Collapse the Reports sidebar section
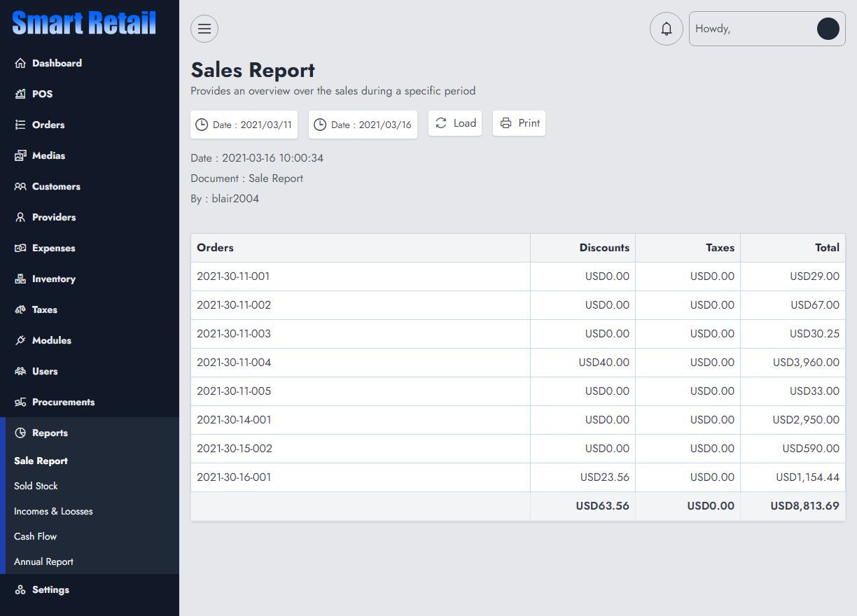This screenshot has width=857, height=616. click(x=50, y=433)
